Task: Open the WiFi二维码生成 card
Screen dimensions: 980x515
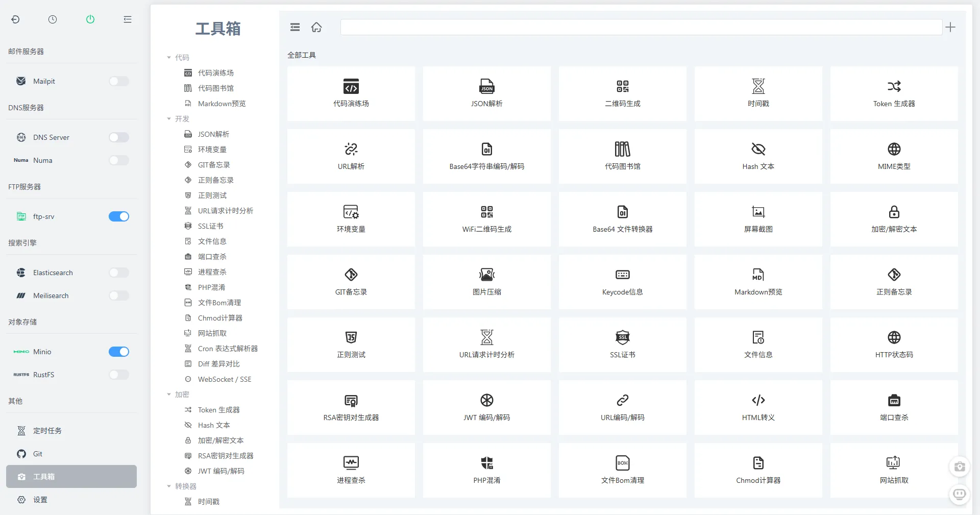Action: (487, 219)
